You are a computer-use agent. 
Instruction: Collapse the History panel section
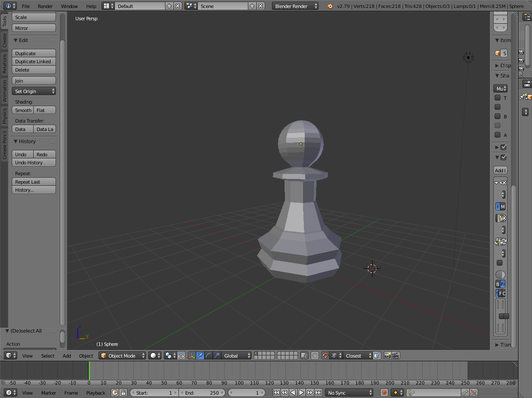click(16, 142)
